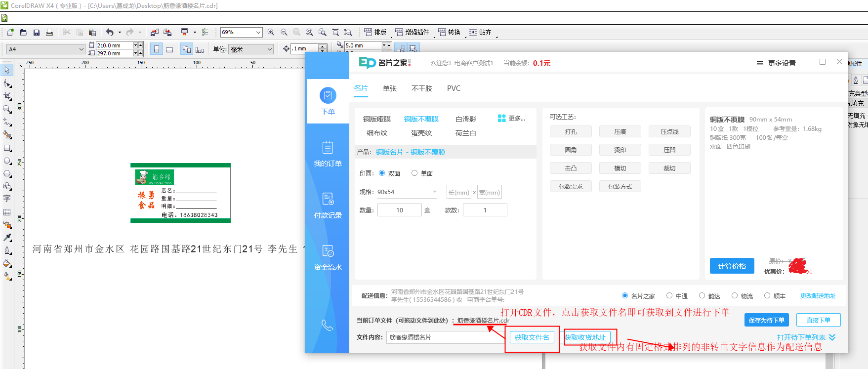Toggle portrait page orientation button
Screen dimensions: 868x369
pyautogui.click(x=157, y=49)
